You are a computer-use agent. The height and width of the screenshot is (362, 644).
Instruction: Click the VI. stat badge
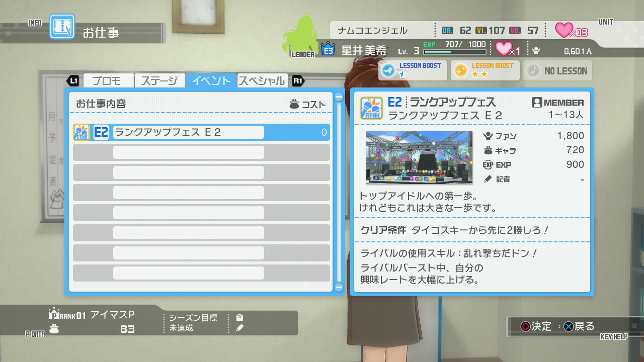coord(481,31)
